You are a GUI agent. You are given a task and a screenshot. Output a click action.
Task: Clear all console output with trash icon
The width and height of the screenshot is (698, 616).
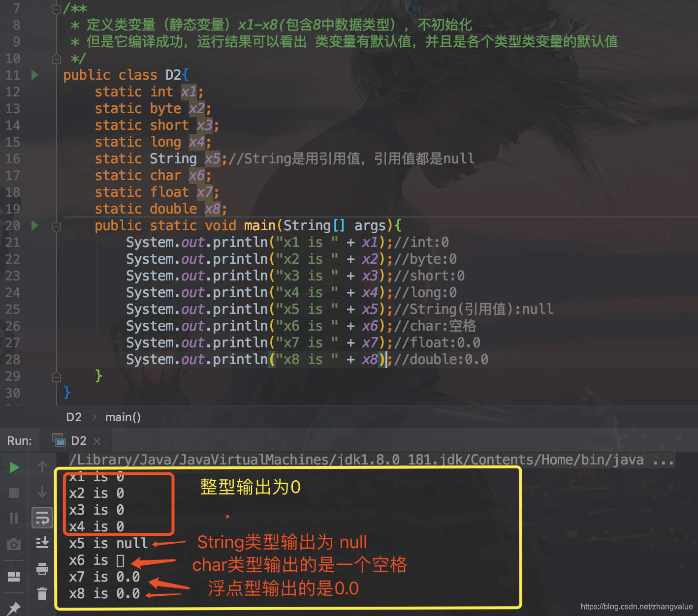pos(42,594)
